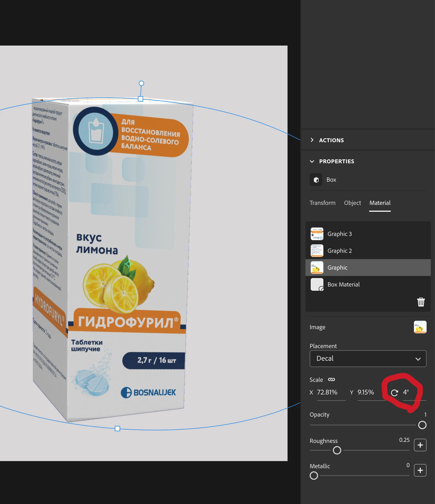
Task: Switch to the Object tab
Action: [x=352, y=203]
